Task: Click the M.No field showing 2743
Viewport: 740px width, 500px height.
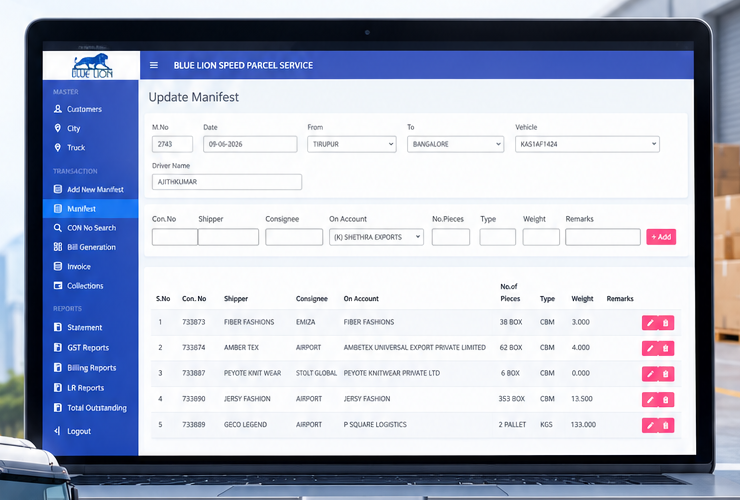Action: [172, 144]
